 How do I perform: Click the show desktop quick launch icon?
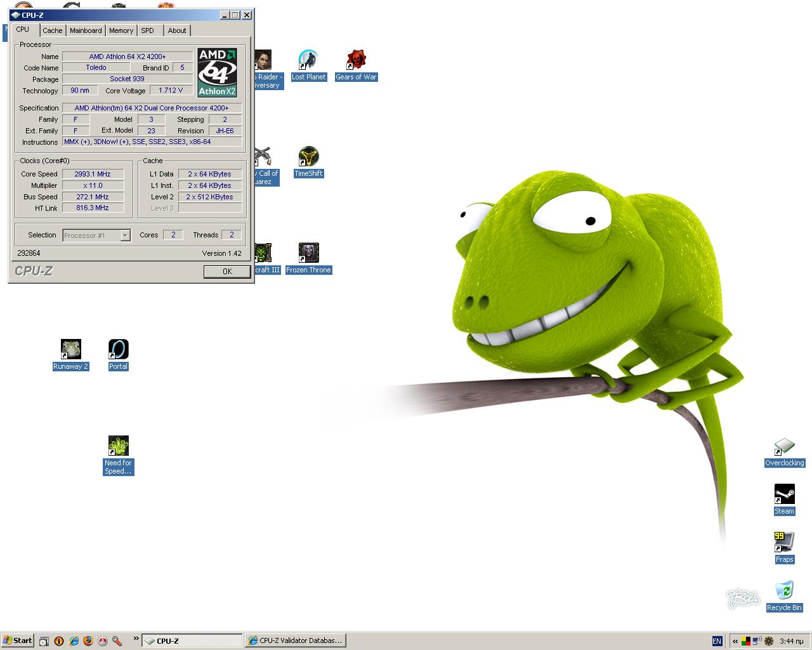[x=44, y=641]
